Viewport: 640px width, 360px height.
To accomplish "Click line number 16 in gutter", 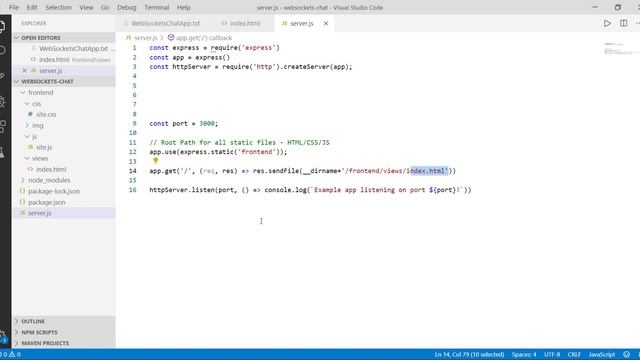I will click(133, 190).
